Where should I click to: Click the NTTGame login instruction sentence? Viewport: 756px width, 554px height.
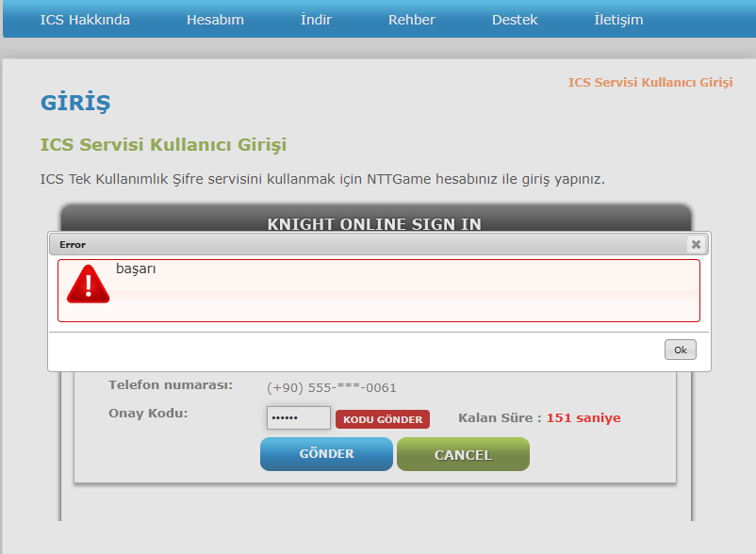tap(322, 179)
